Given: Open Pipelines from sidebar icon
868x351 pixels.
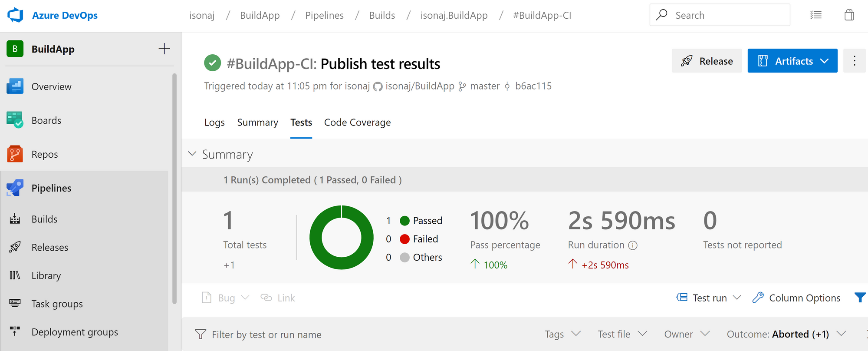Looking at the screenshot, I should pos(15,188).
